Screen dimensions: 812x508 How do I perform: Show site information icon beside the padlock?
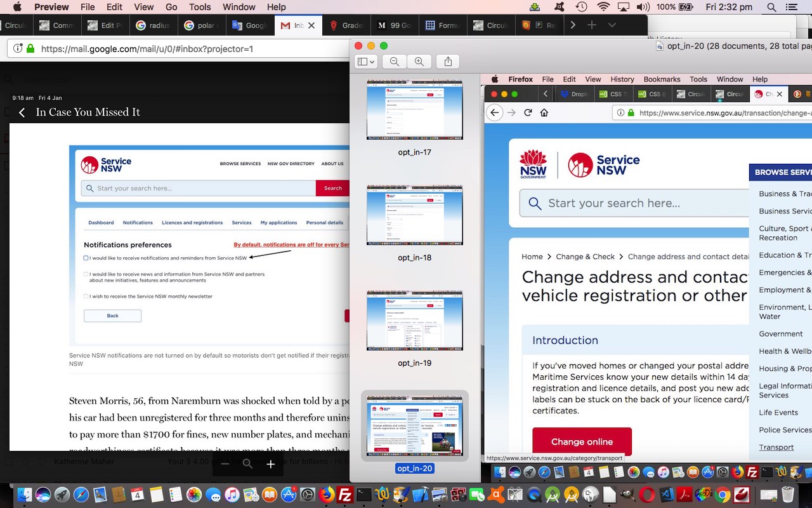pos(18,48)
